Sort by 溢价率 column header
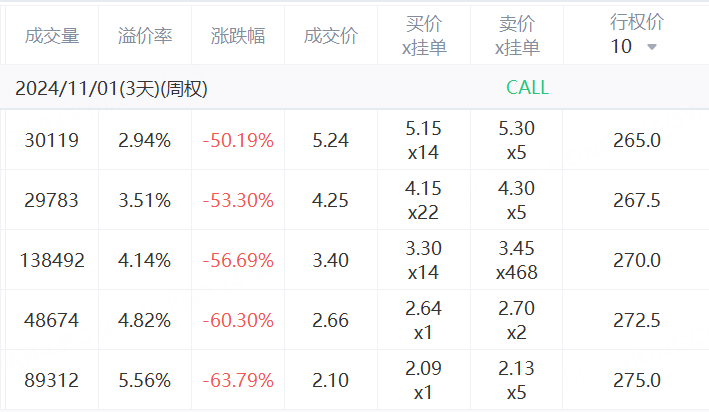 click(x=145, y=36)
